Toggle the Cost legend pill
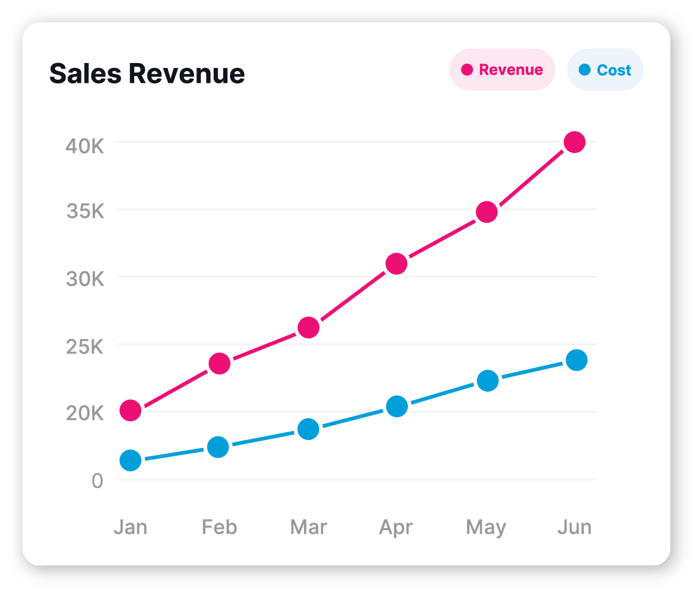700x595 pixels. point(605,70)
